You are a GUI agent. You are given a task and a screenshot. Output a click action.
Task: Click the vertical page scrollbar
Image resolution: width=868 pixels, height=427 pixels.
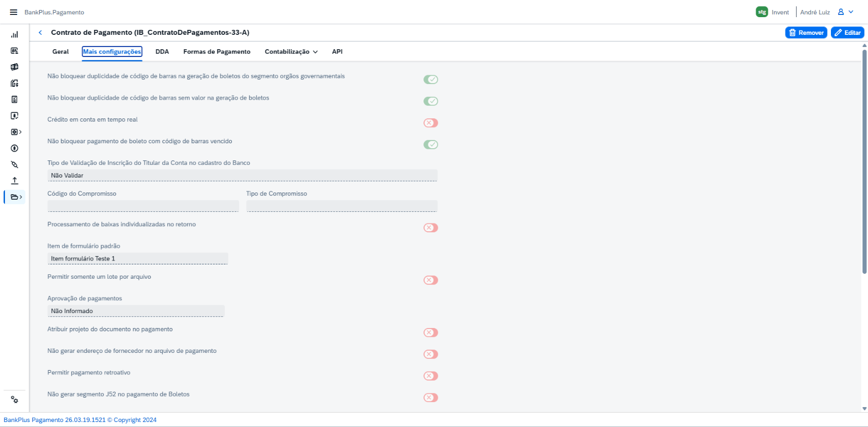864,162
